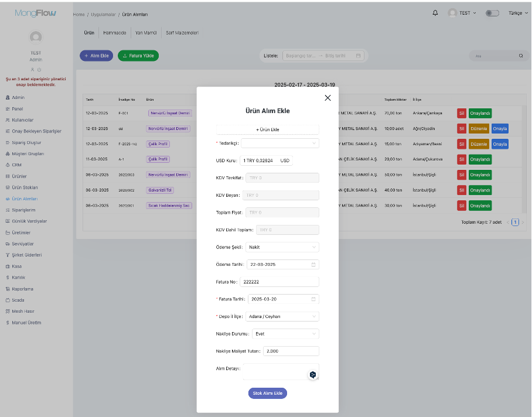This screenshot has width=532, height=417.
Task: Click date range calendar icon in Listele
Action: click(x=359, y=56)
